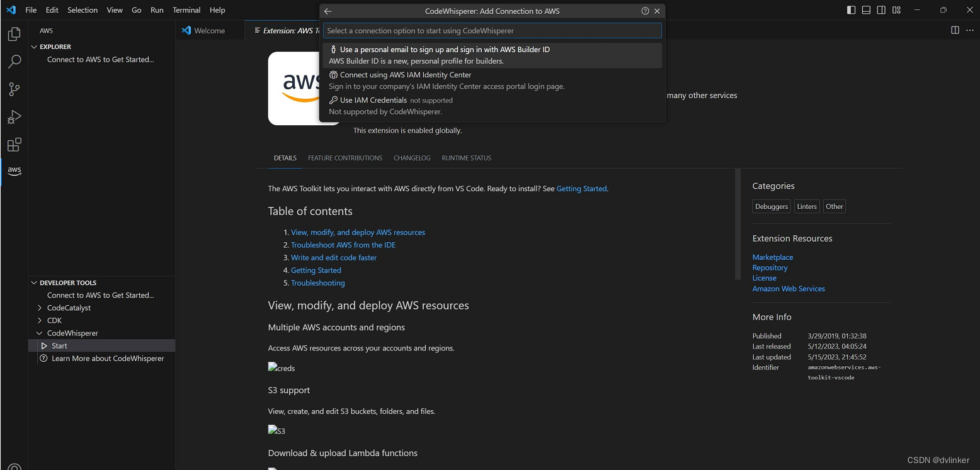Click Getting Started in table of contents
This screenshot has height=470, width=980.
click(316, 271)
